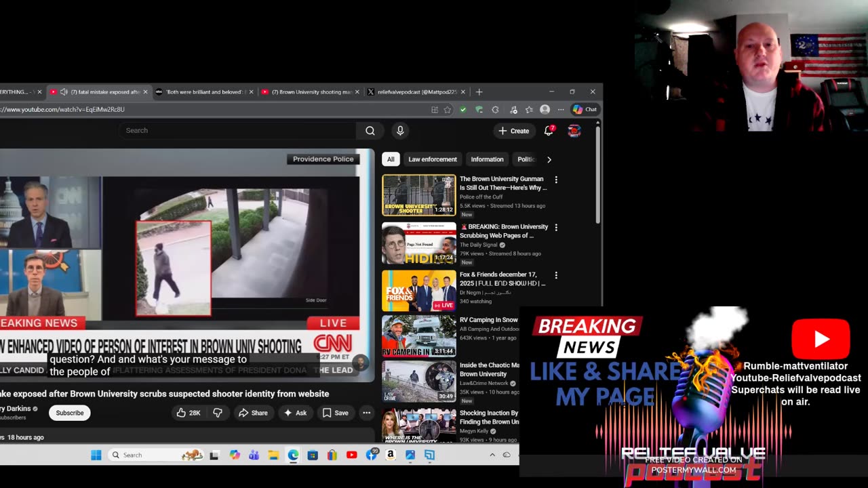
Task: Open Edge settings and more ellipsis
Action: (561, 109)
